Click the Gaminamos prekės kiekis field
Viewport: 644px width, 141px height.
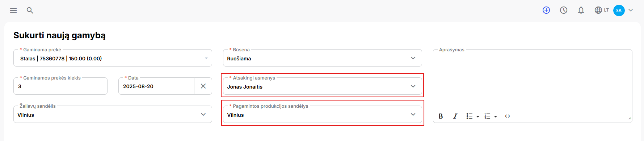[60, 86]
